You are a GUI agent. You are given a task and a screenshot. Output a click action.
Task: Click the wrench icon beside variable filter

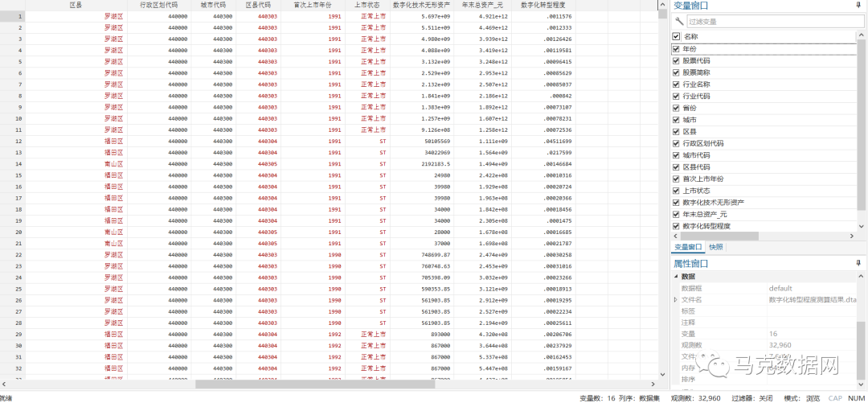pyautogui.click(x=679, y=22)
